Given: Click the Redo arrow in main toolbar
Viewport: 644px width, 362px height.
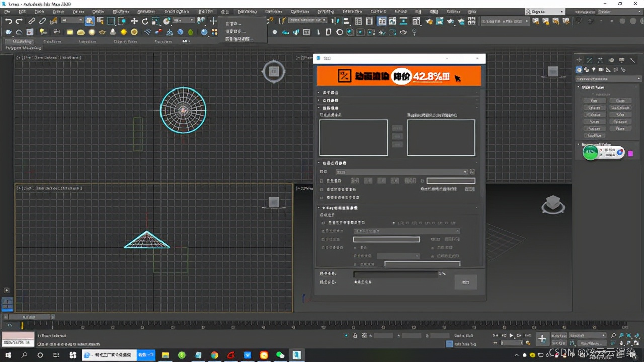Looking at the screenshot, I should point(19,21).
